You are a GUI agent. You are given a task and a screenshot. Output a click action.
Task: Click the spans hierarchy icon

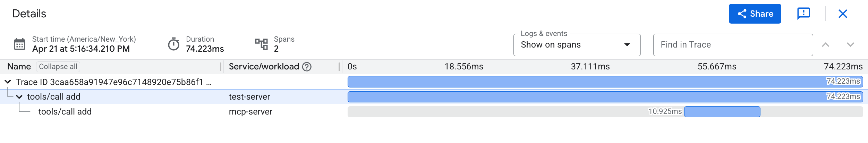(261, 44)
